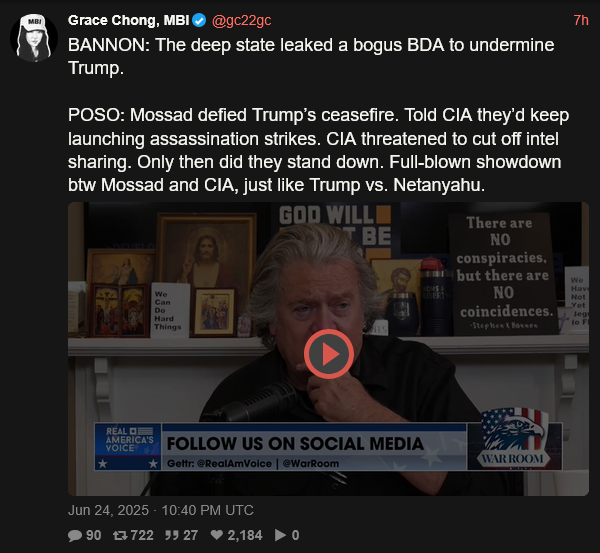
Task: Play the War Room video
Action: 328,354
